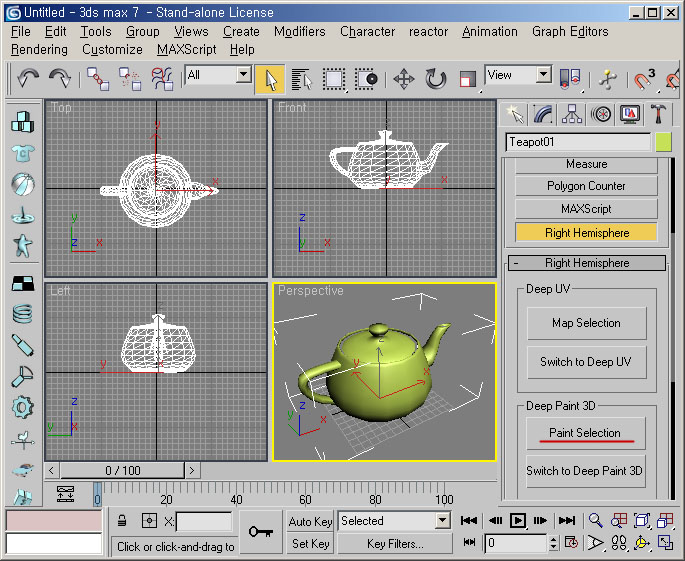
Task: Click the reactor Spring coil icon
Action: (23, 314)
